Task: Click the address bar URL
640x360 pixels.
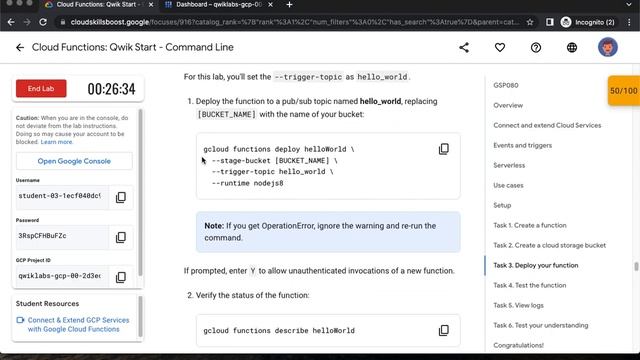Action: tap(294, 22)
